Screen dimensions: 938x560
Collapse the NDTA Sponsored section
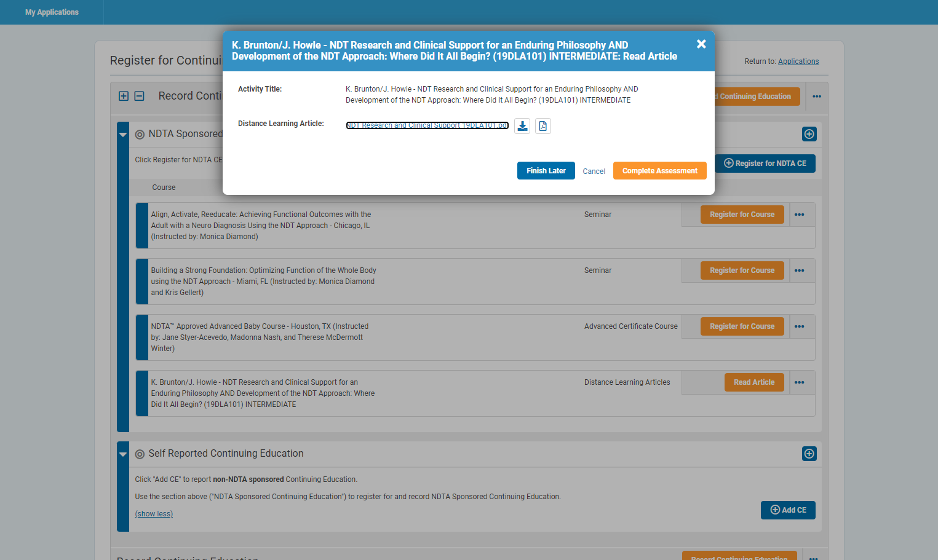123,135
